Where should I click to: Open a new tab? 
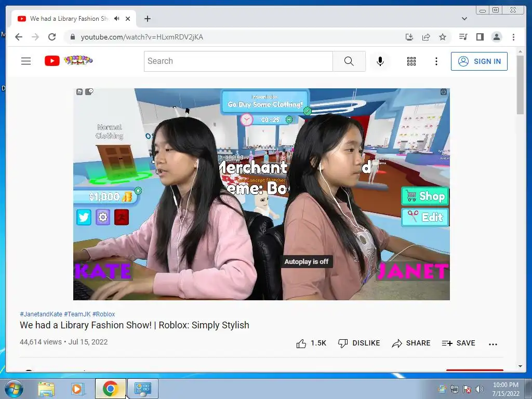point(147,19)
